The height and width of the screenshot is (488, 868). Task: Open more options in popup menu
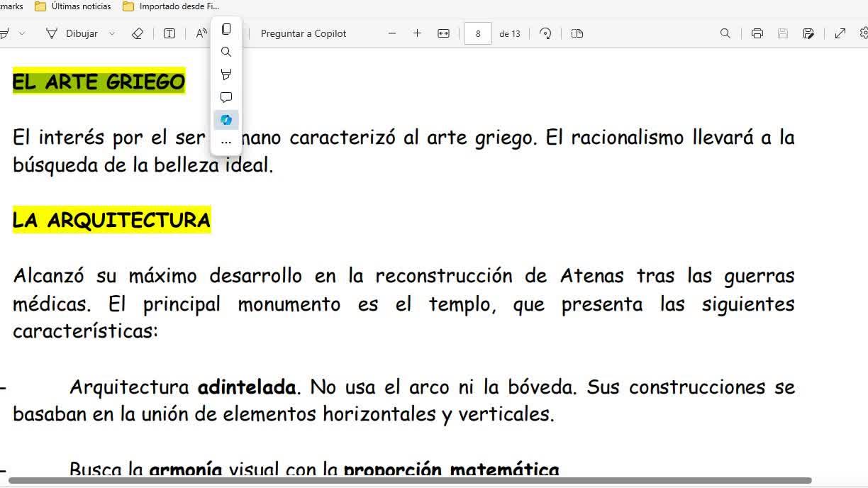226,142
